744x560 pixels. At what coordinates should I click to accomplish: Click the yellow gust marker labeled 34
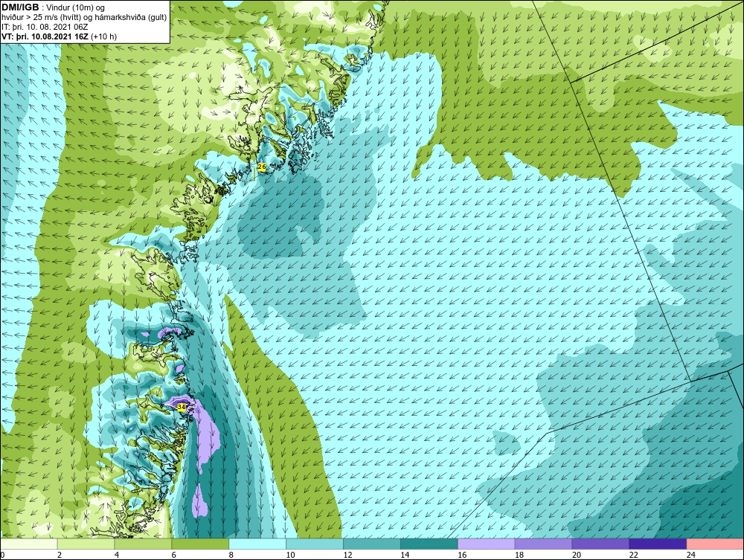click(182, 407)
